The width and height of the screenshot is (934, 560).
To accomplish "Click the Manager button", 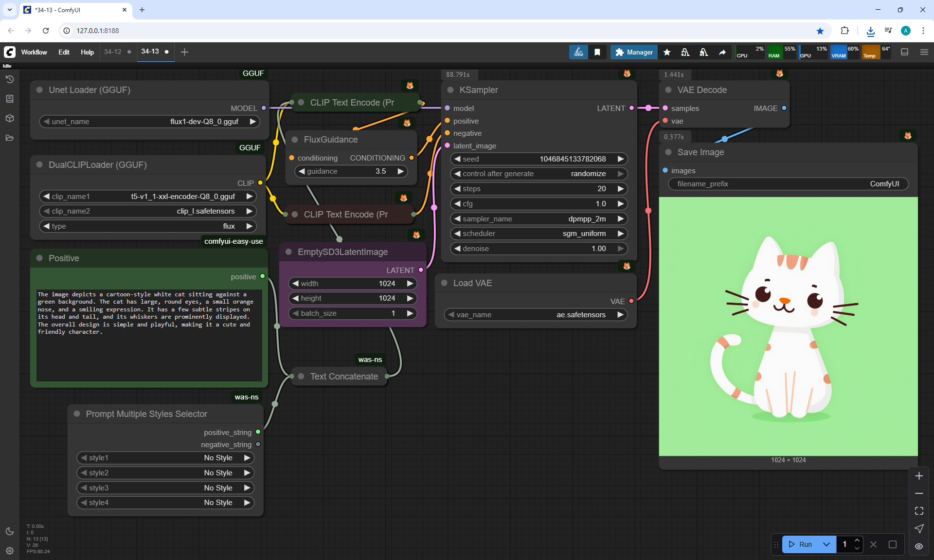I will point(634,52).
